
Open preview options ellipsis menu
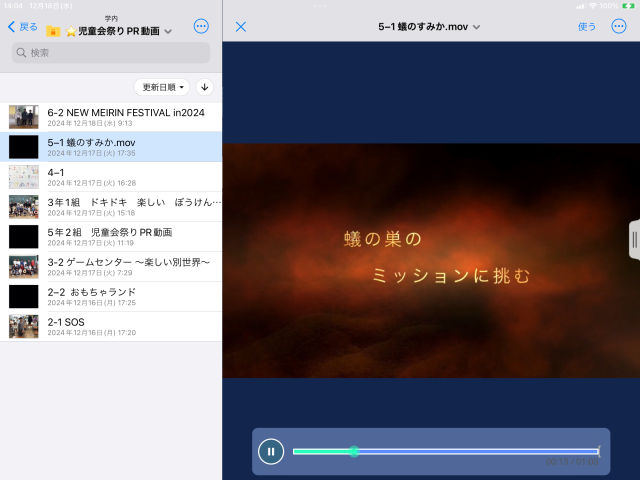[619, 27]
